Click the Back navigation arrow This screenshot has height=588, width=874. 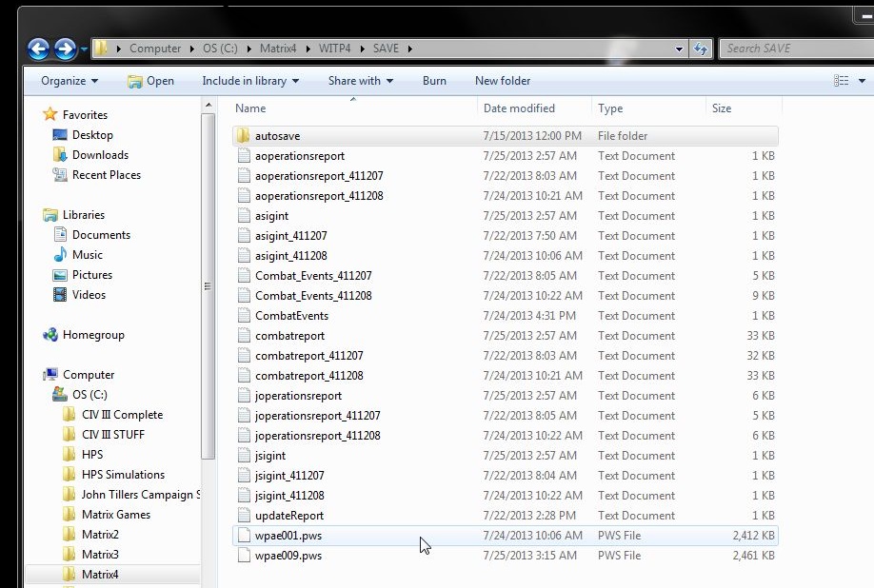tap(37, 48)
